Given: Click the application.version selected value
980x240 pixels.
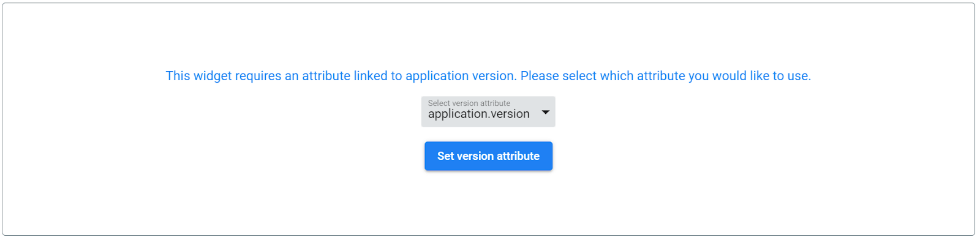Looking at the screenshot, I should coord(478,114).
